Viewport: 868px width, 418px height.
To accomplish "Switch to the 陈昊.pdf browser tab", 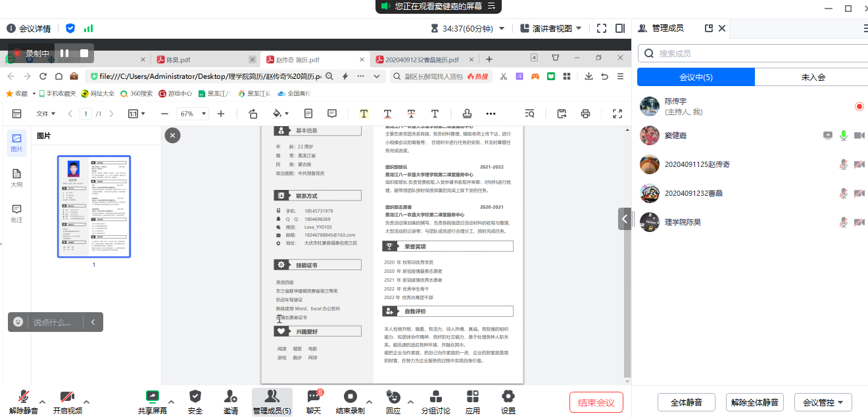I will (x=178, y=59).
